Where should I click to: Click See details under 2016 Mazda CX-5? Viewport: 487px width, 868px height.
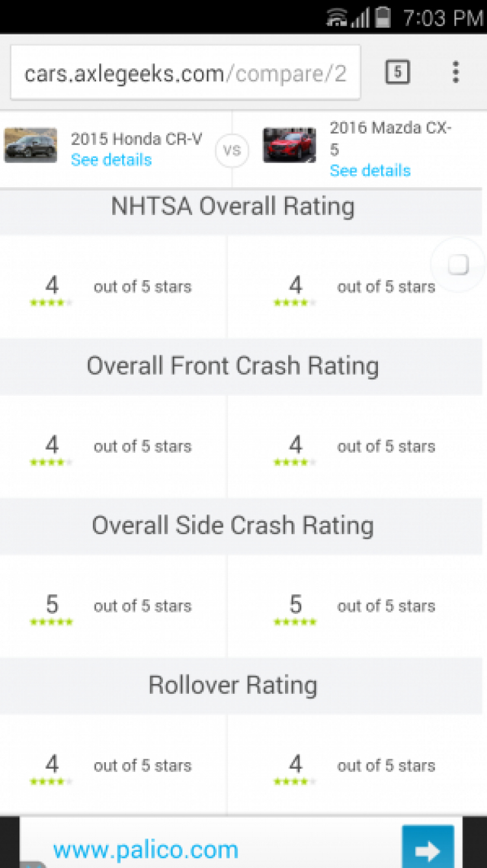(370, 171)
